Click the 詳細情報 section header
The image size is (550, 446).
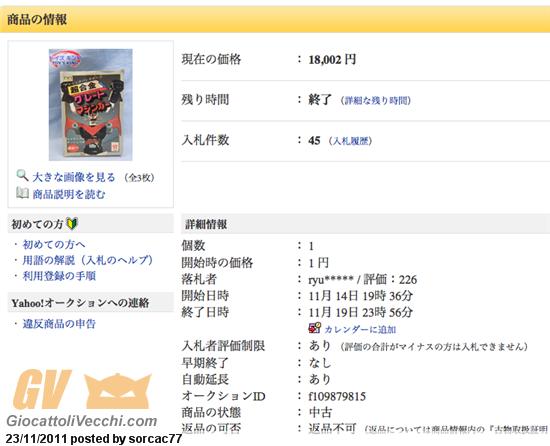point(365,224)
